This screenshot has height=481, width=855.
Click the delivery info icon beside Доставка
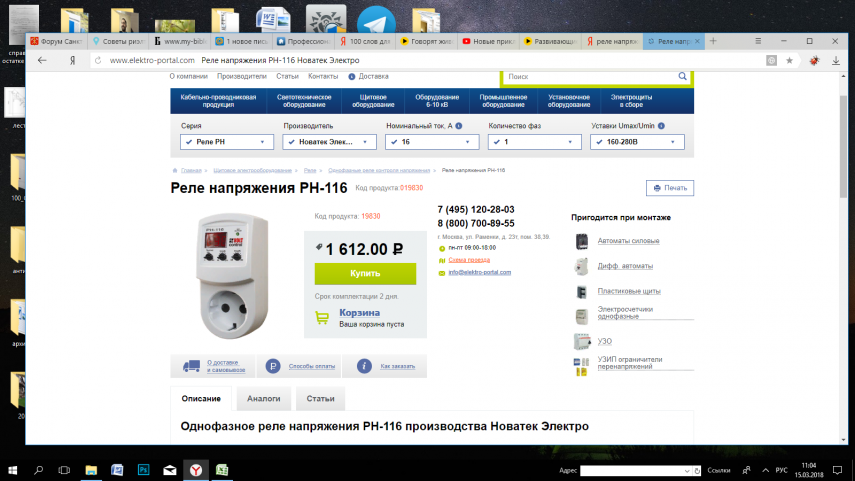(352, 76)
